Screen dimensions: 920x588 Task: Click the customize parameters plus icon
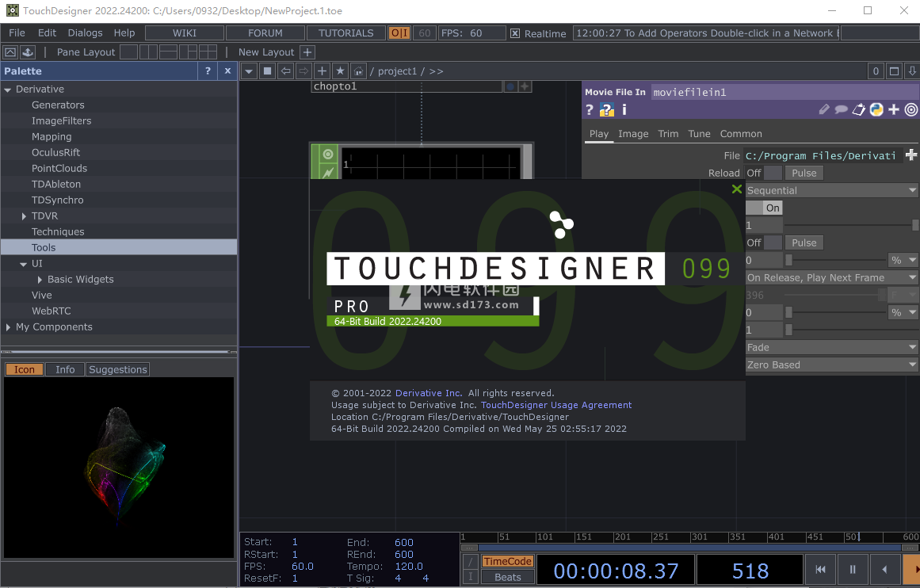coord(894,109)
